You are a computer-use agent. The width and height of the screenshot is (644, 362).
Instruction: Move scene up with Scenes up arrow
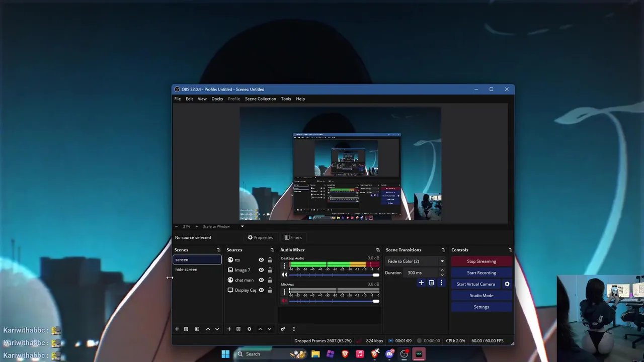(208, 329)
